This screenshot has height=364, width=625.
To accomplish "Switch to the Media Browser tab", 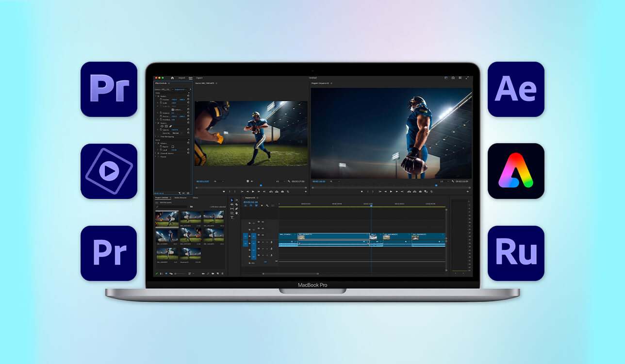I will pyautogui.click(x=181, y=198).
